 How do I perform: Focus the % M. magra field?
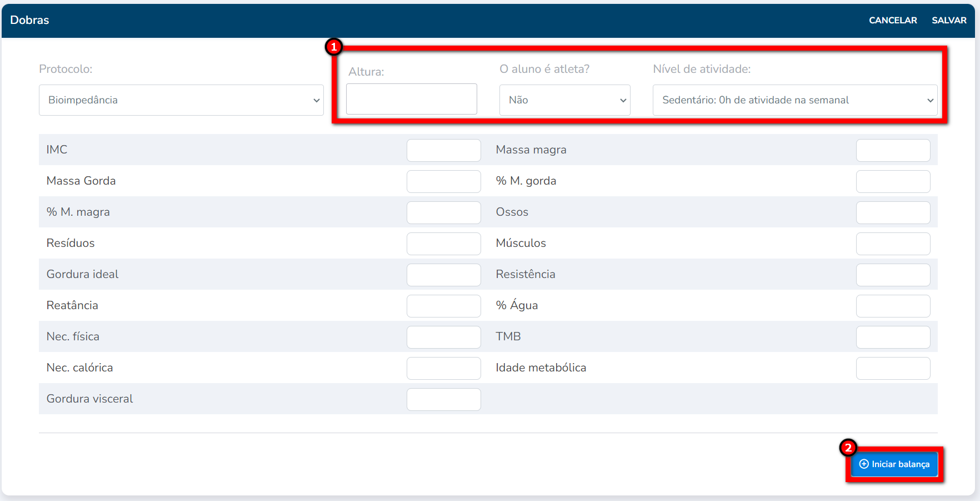443,212
